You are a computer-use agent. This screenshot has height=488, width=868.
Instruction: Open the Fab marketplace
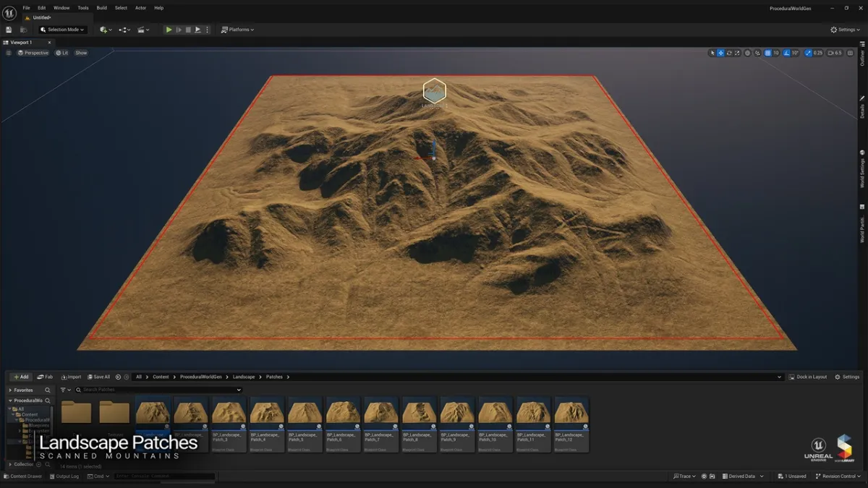point(45,377)
